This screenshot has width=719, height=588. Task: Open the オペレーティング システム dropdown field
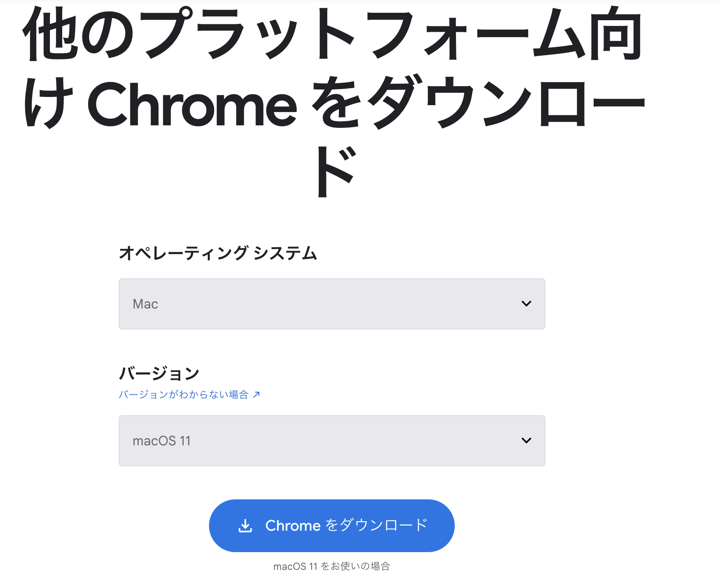(x=331, y=304)
